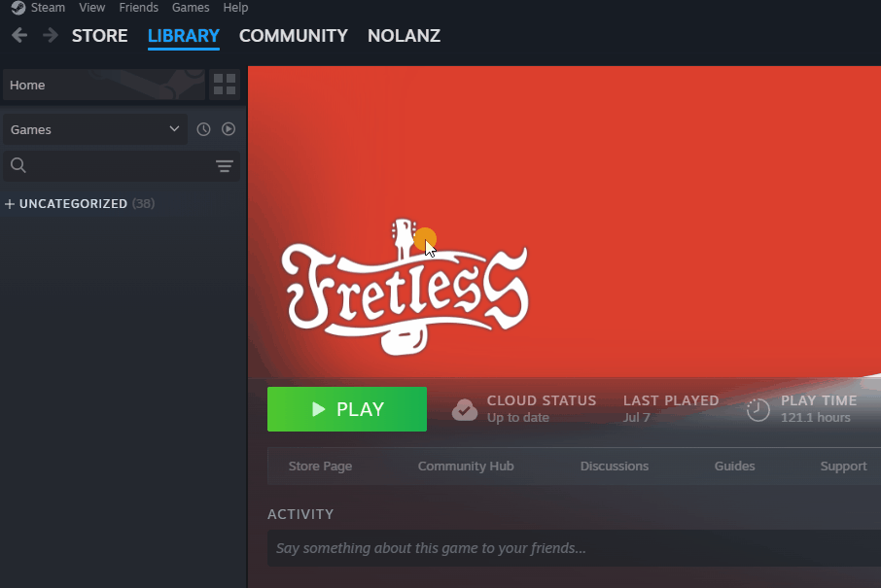881x588 pixels.
Task: Click the search magnifier icon
Action: click(x=18, y=165)
